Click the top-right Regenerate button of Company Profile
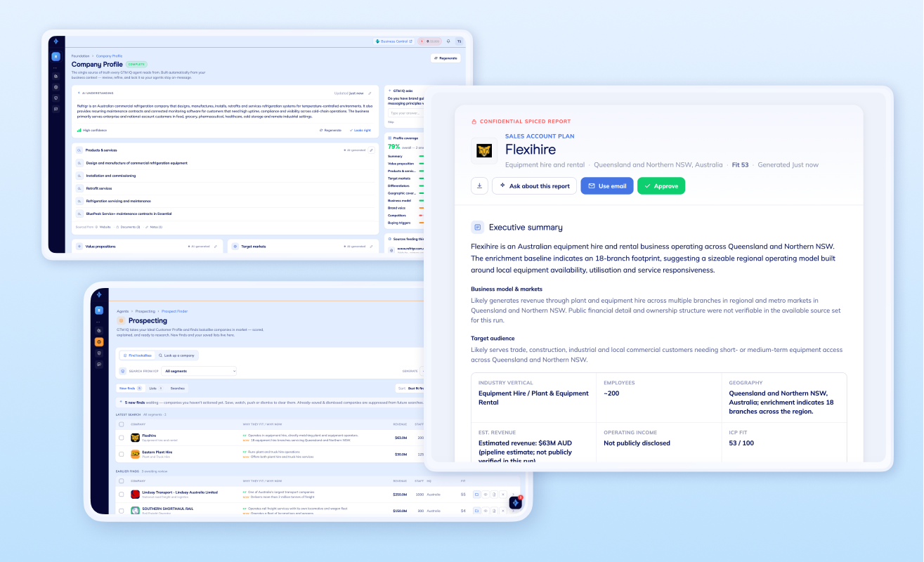The image size is (924, 562). [x=445, y=58]
